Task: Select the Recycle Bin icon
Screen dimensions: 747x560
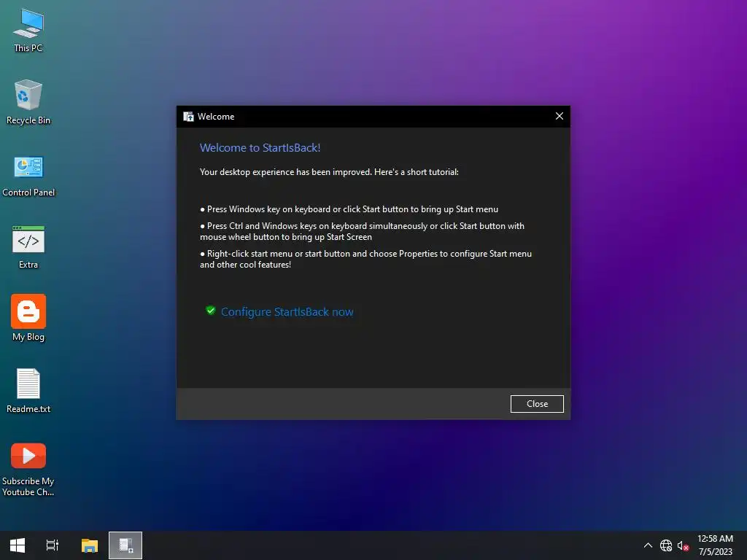Action: tap(28, 102)
